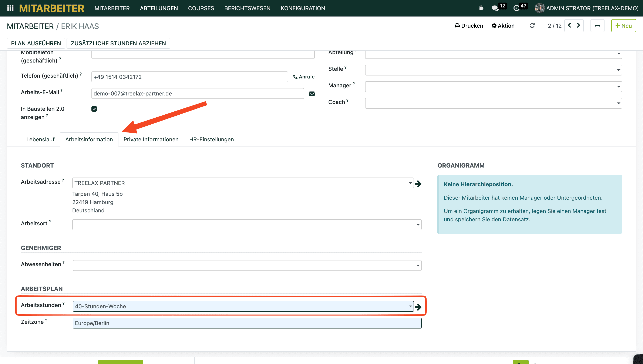Go to next employee record arrow
Screen dimensions: 643x364
pos(579,26)
